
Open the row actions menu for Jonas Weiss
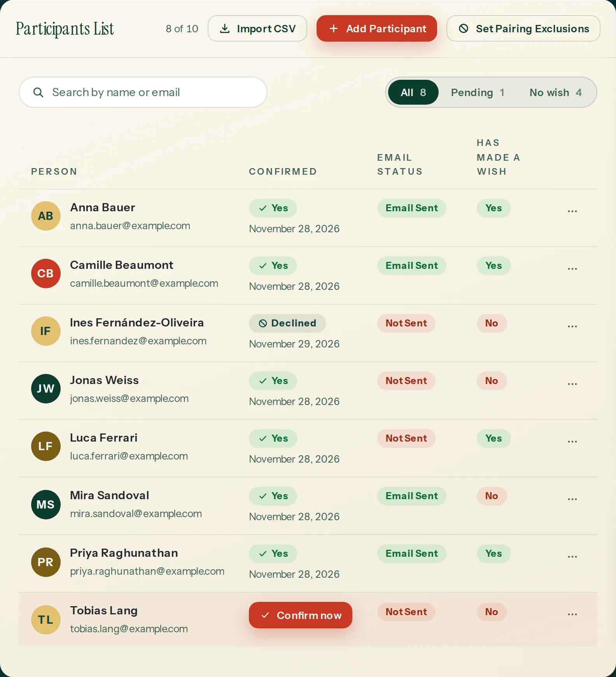tap(572, 384)
